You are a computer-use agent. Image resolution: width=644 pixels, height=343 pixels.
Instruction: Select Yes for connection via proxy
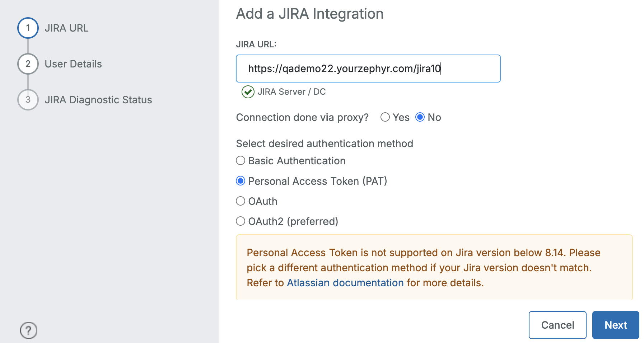tap(386, 117)
